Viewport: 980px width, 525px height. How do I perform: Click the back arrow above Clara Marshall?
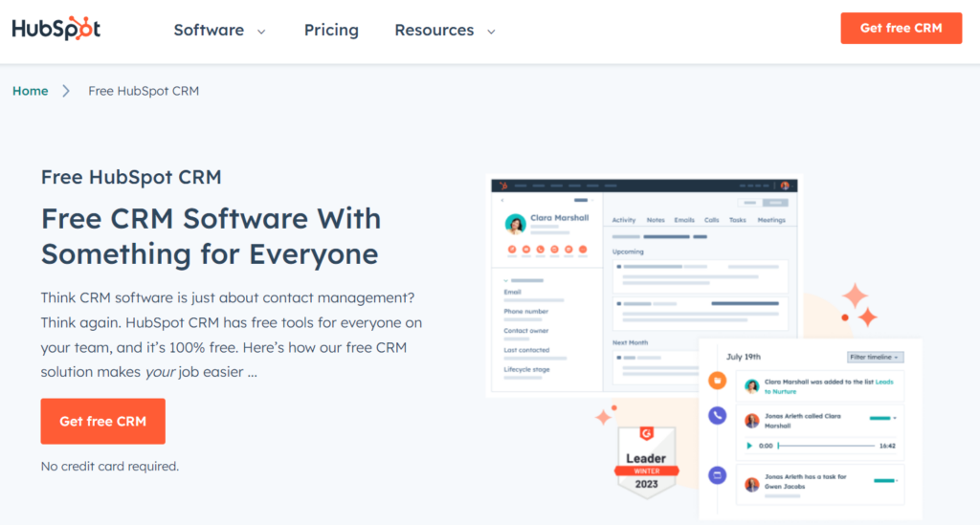pos(502,201)
